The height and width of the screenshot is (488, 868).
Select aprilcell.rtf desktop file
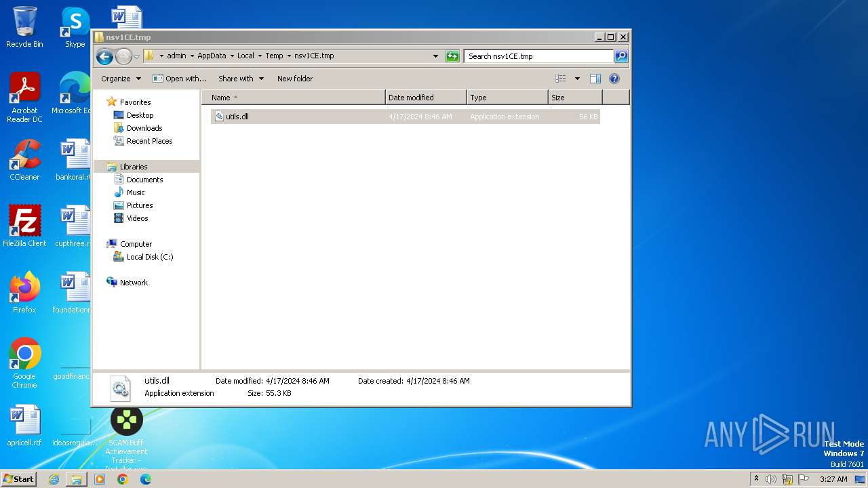(24, 426)
